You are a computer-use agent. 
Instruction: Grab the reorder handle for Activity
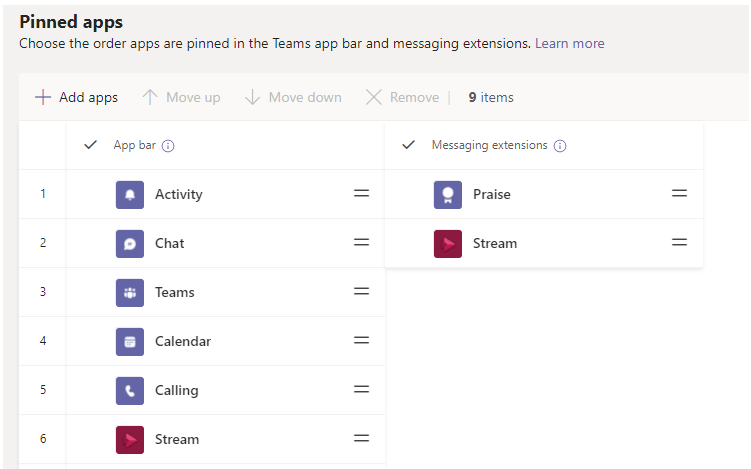point(362,194)
